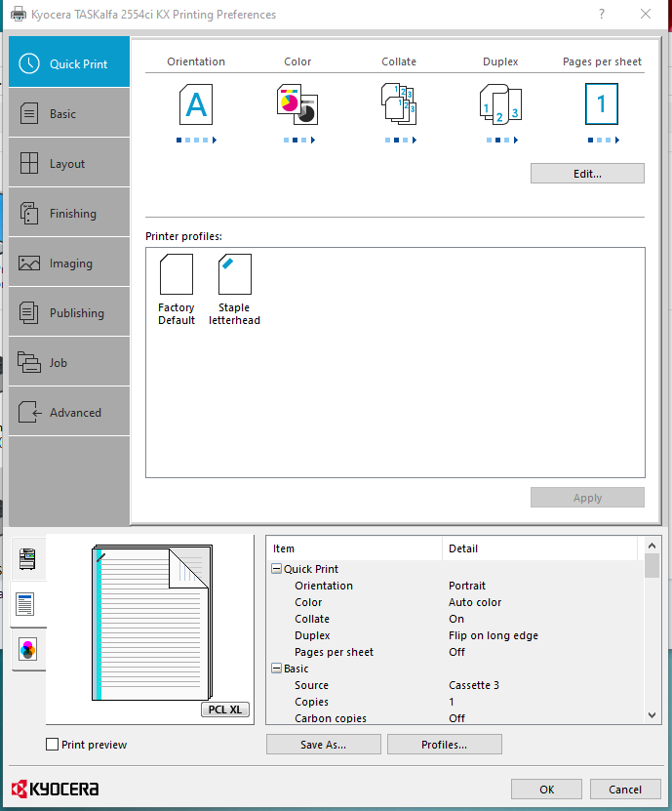Select the 'Duplex' row in settings list
The width and height of the screenshot is (672, 811).
(455, 635)
